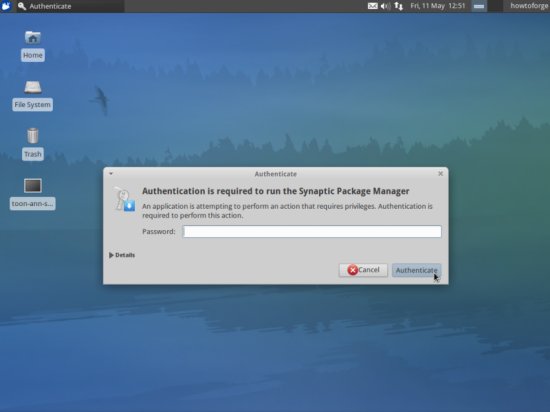
Task: Open the mail envelope indicator
Action: (x=372, y=6)
